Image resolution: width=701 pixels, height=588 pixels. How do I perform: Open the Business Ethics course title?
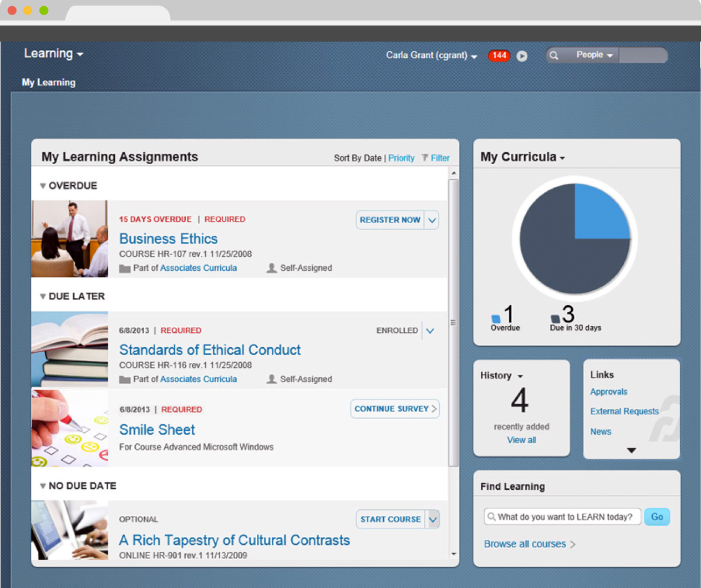point(169,239)
